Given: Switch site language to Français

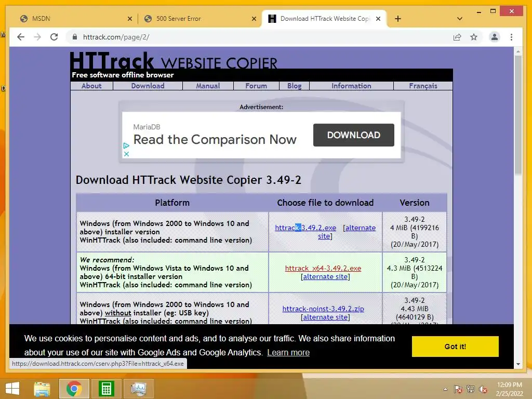Looking at the screenshot, I should [x=423, y=86].
